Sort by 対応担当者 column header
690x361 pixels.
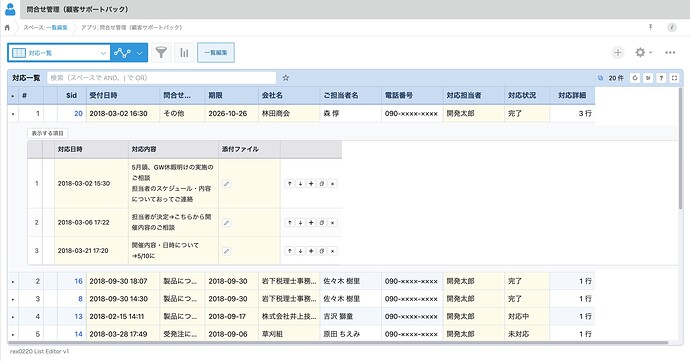pos(473,96)
